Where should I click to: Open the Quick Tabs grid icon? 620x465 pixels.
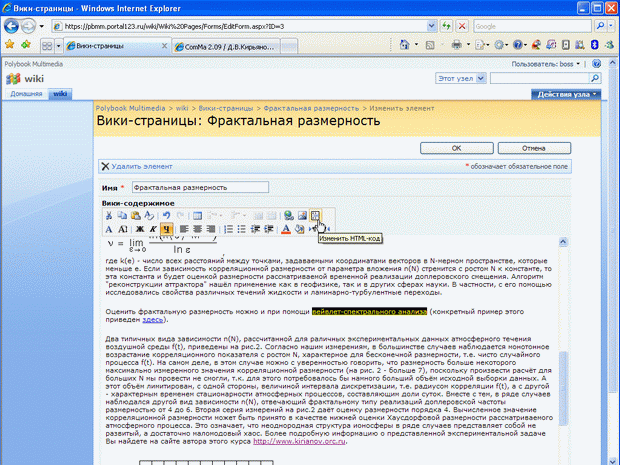pos(47,46)
